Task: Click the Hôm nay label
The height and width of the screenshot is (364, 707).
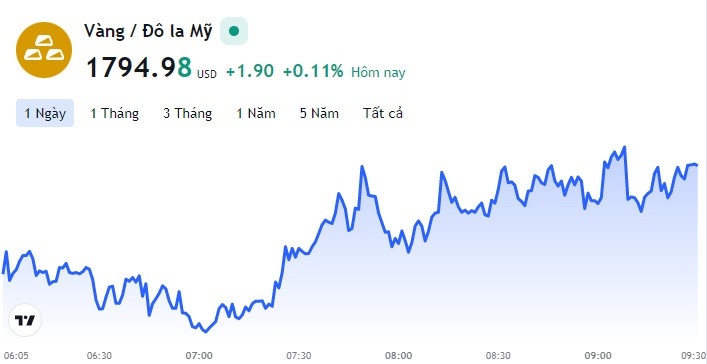Action: pyautogui.click(x=378, y=73)
